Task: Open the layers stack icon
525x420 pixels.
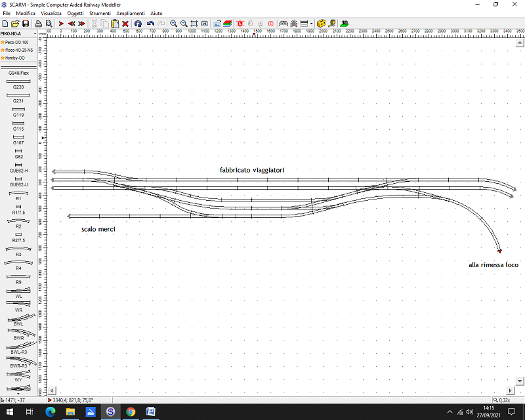Action: [x=227, y=24]
